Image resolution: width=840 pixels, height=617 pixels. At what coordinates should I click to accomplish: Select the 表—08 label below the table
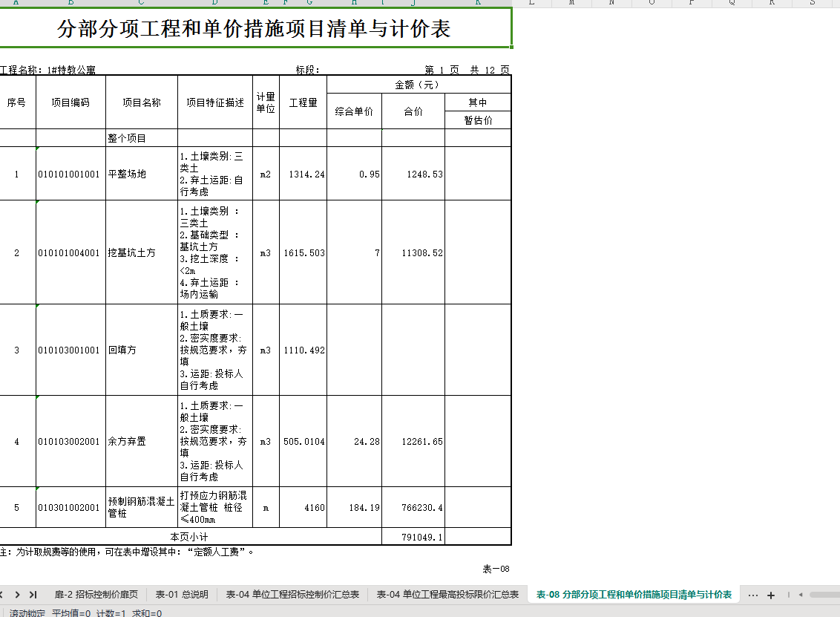tap(496, 569)
